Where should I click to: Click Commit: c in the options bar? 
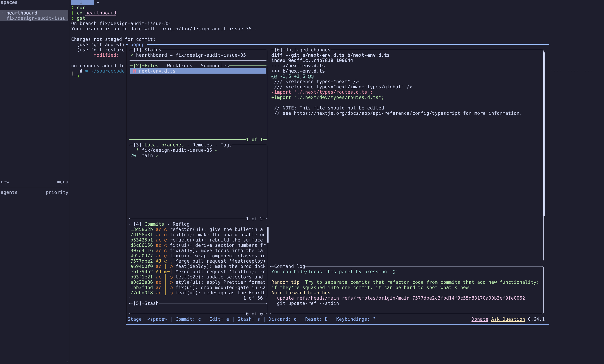pyautogui.click(x=188, y=319)
